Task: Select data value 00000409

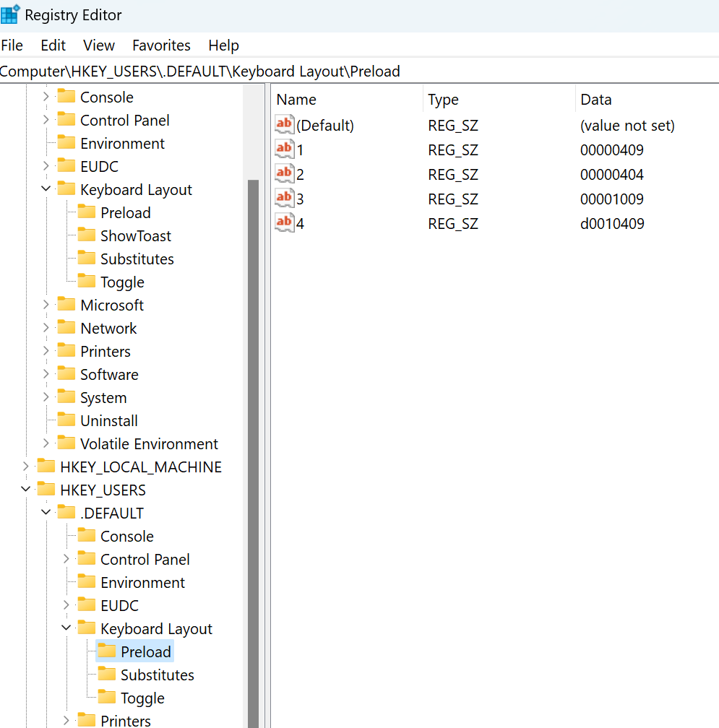Action: tap(612, 150)
